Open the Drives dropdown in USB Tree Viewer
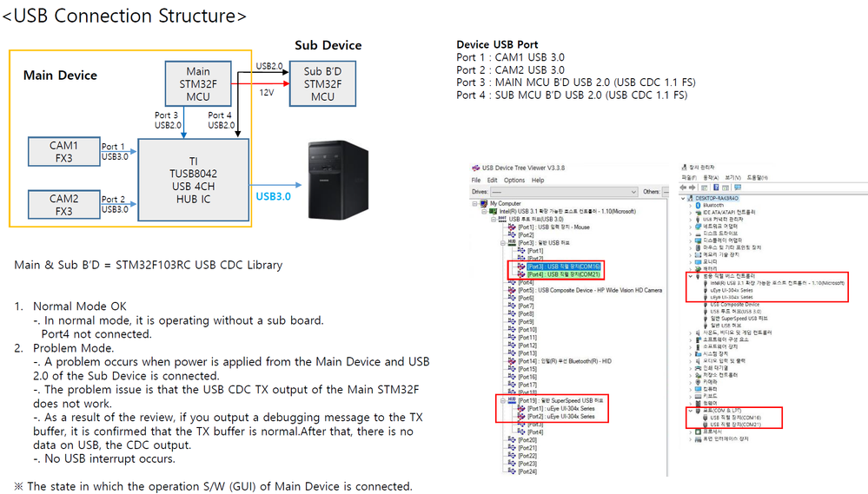Viewport: 868px width, 494px height. (x=564, y=192)
